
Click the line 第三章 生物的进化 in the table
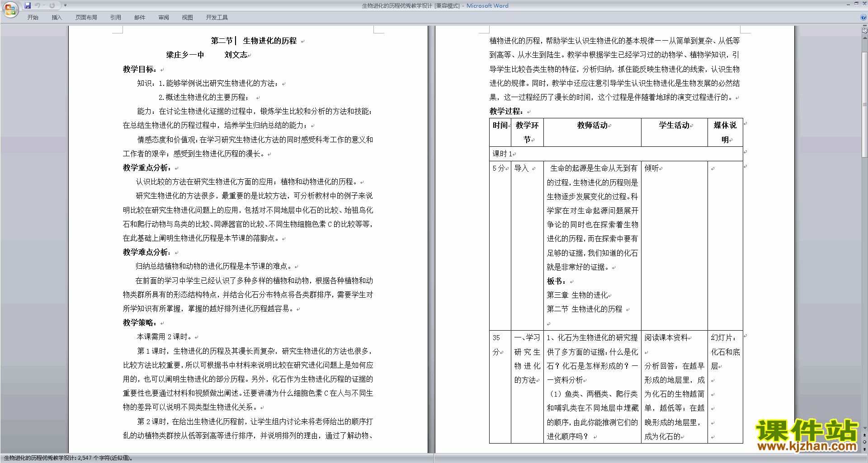tap(577, 295)
